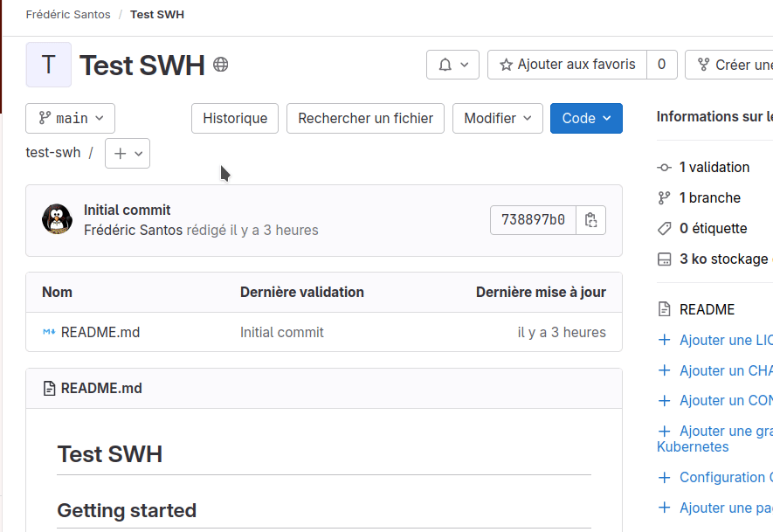Open the Ajouter une LICENCE link

[725, 340]
